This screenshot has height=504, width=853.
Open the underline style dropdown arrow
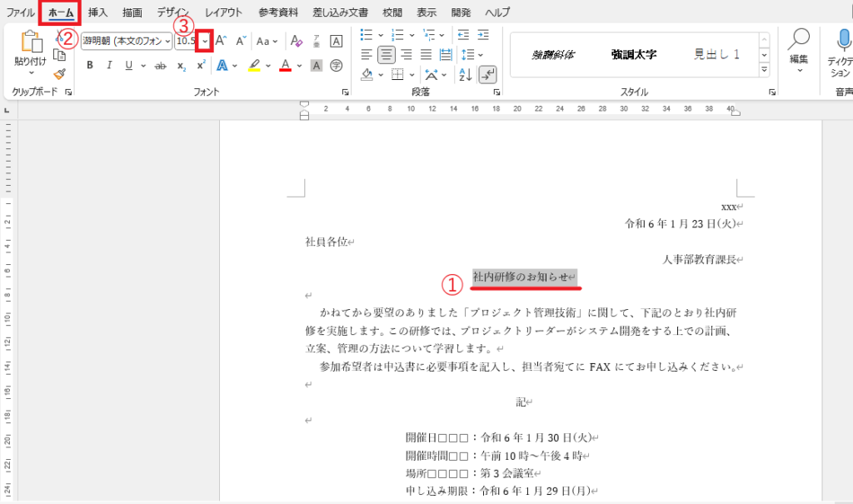pos(143,66)
